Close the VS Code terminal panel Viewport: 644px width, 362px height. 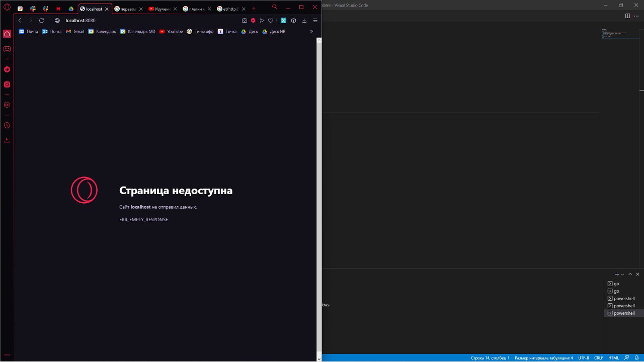[x=637, y=274]
